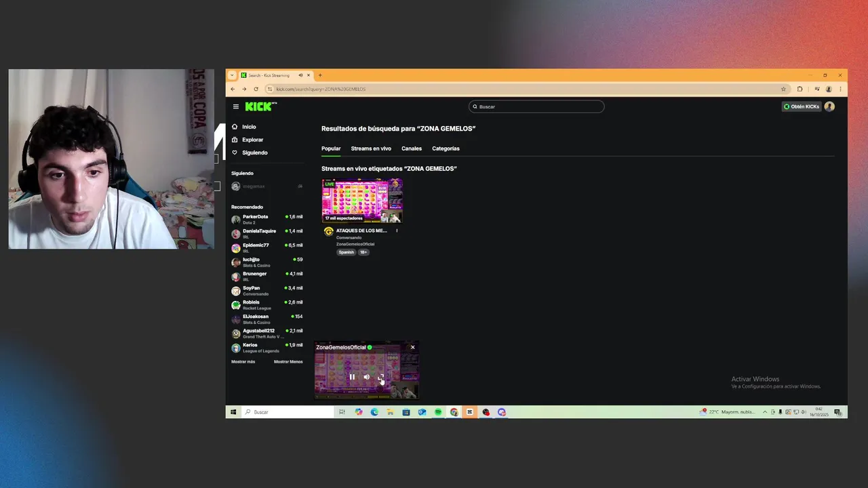Screen dimensions: 868x488
Task: Focus the Buscar search box in Kick
Action: pos(536,106)
